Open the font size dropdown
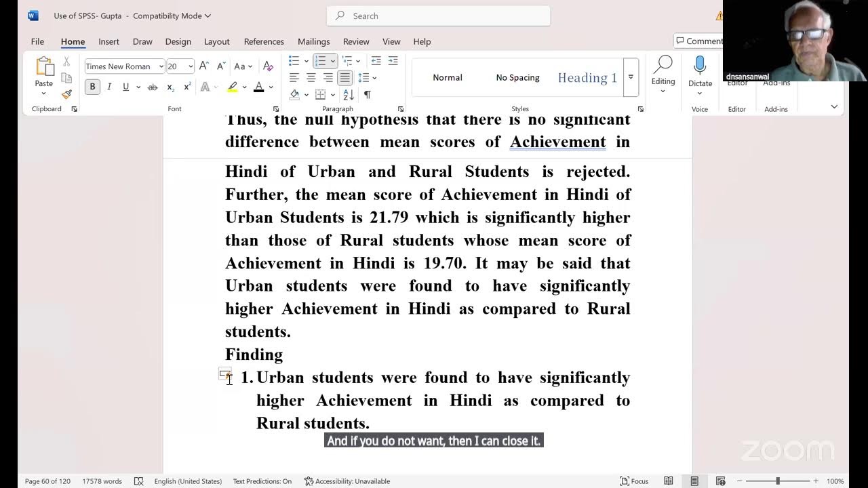 (191, 66)
